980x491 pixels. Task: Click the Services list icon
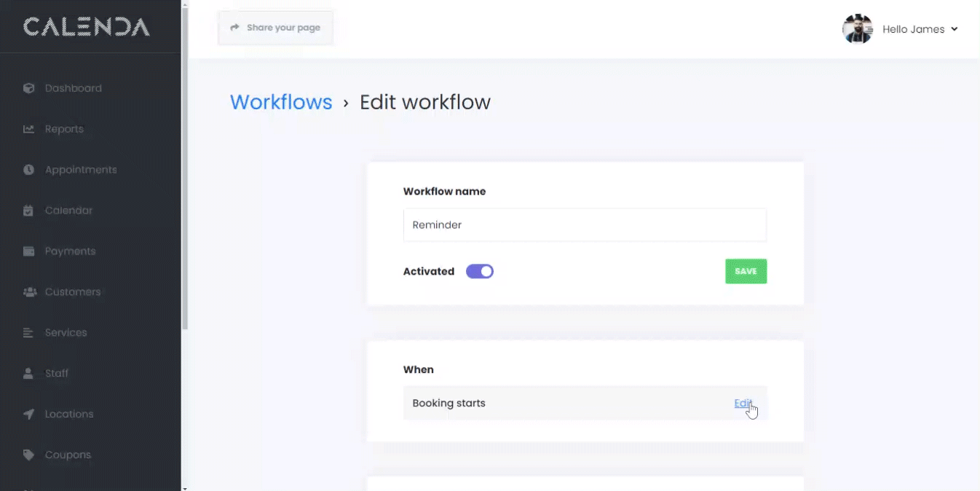click(29, 333)
